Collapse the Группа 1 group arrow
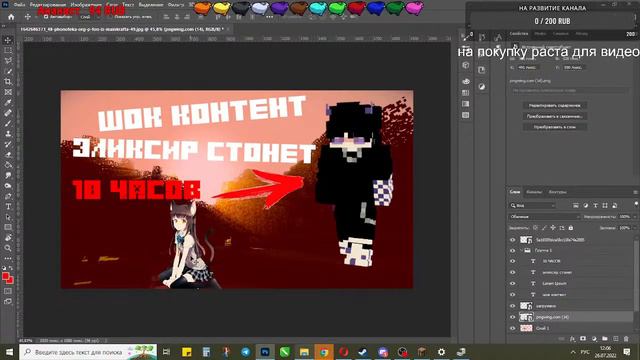The image size is (640, 360). 521,250
